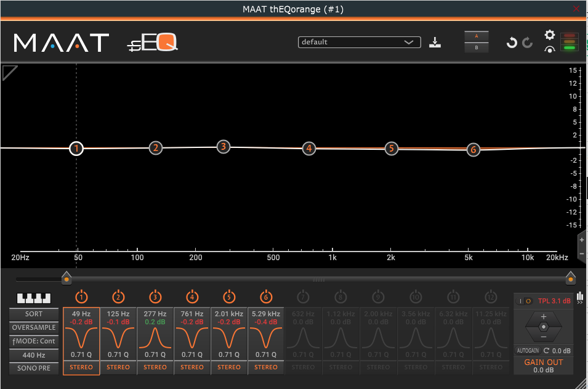
Task: Click the plus zoom icon beside graph
Action: tap(582, 240)
